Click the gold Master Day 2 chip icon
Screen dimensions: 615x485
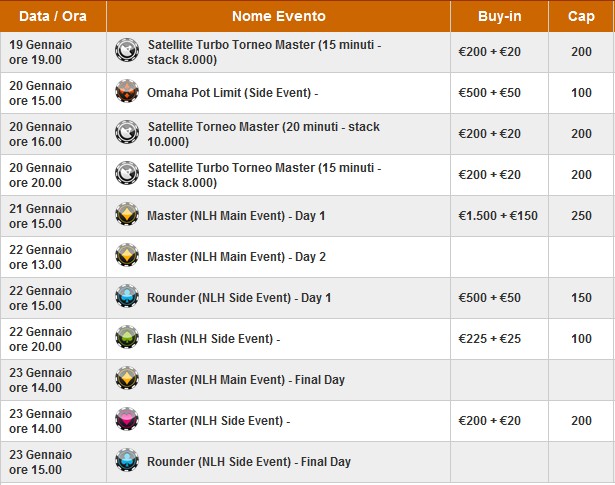tap(127, 256)
